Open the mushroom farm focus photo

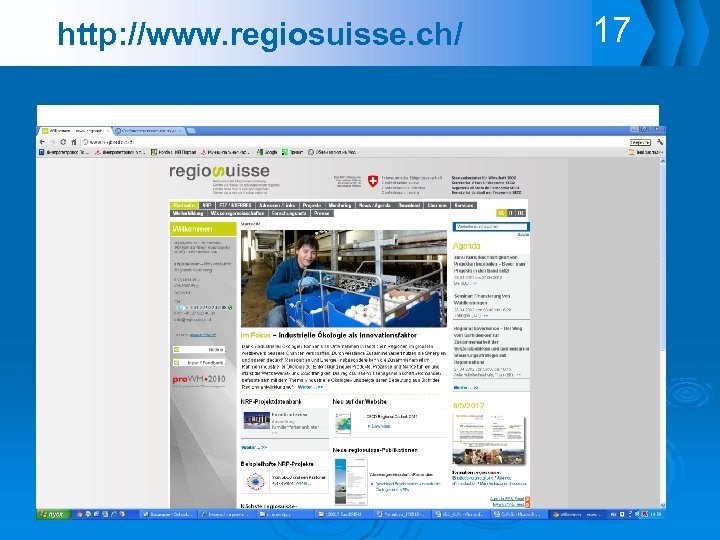(x=343, y=278)
